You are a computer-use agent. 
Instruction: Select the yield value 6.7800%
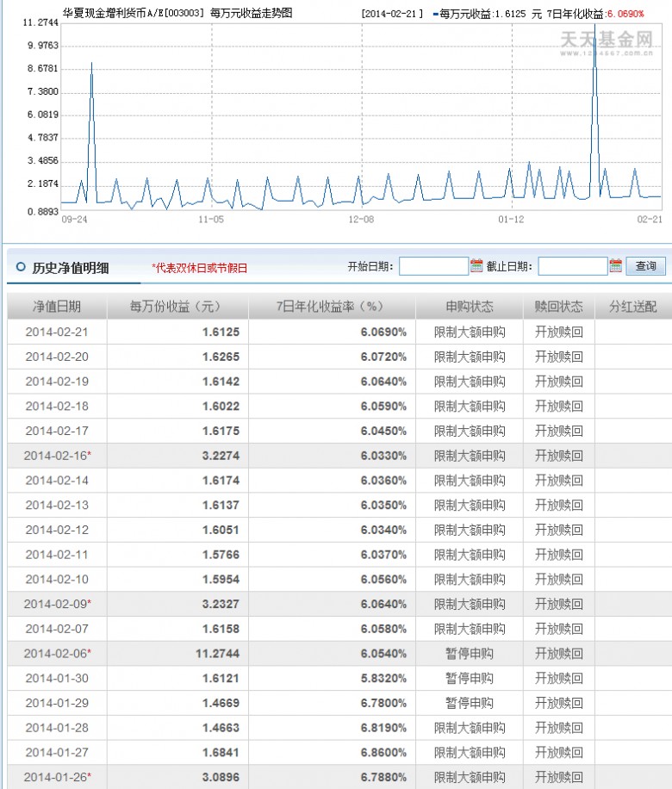coord(383,703)
